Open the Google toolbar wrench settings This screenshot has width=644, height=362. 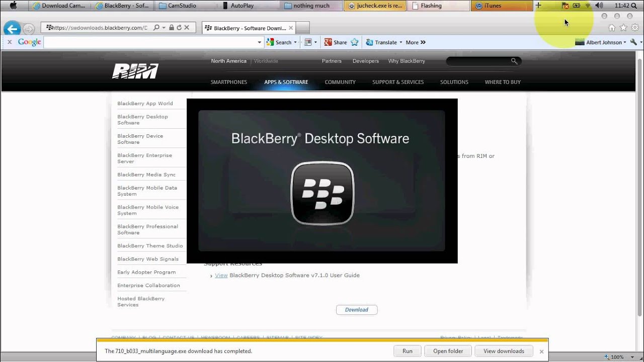click(x=633, y=42)
